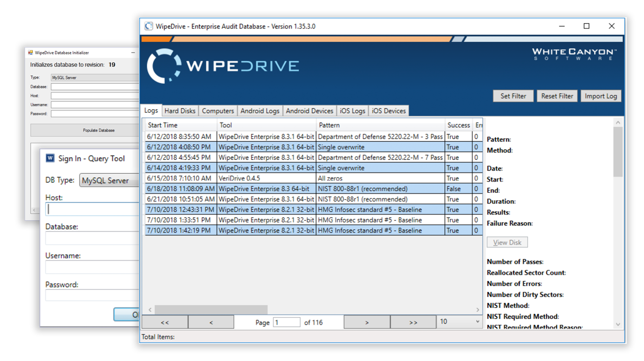Click the horizontal scrollbar under the logs table

(211, 309)
